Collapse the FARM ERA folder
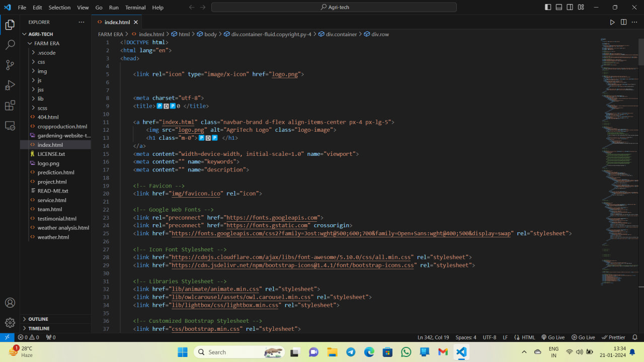 click(55, 43)
